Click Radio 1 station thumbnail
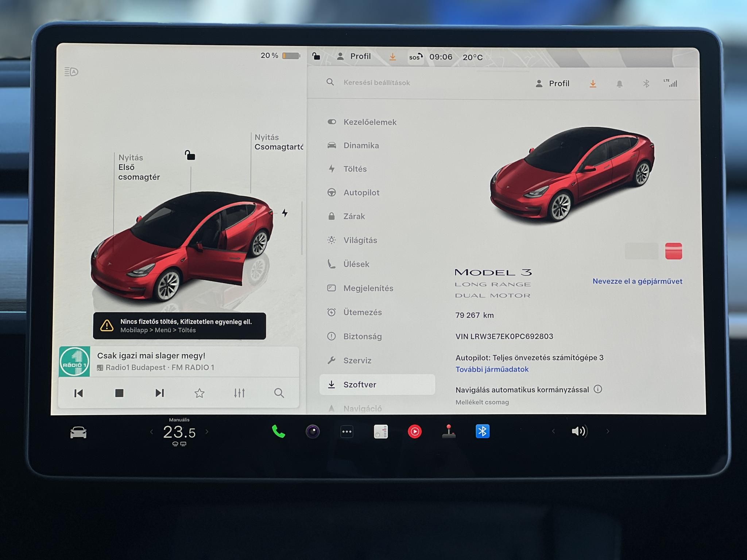The width and height of the screenshot is (747, 560). click(75, 361)
